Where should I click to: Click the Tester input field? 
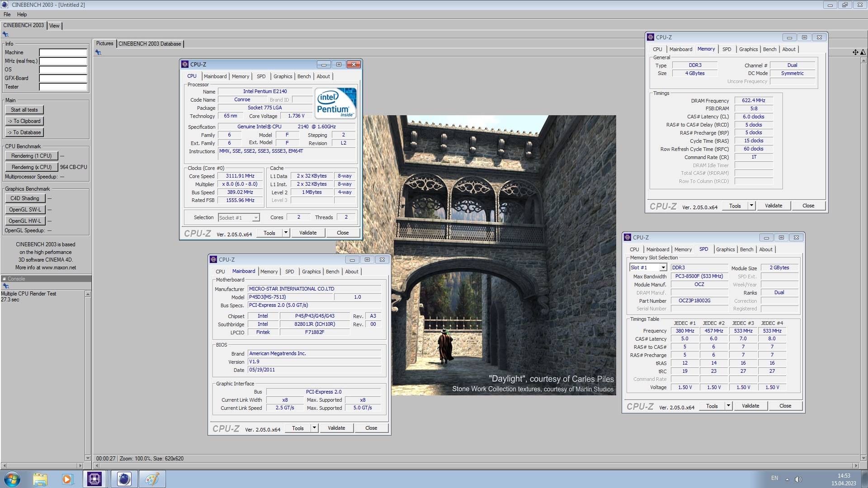[x=63, y=87]
